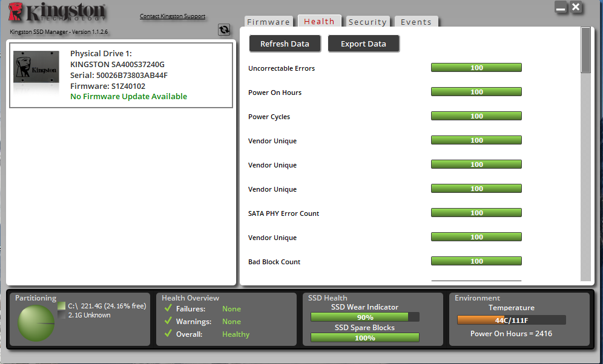
Task: Click 'Serial: 50026B73803AB44F' text
Action: pyautogui.click(x=119, y=75)
